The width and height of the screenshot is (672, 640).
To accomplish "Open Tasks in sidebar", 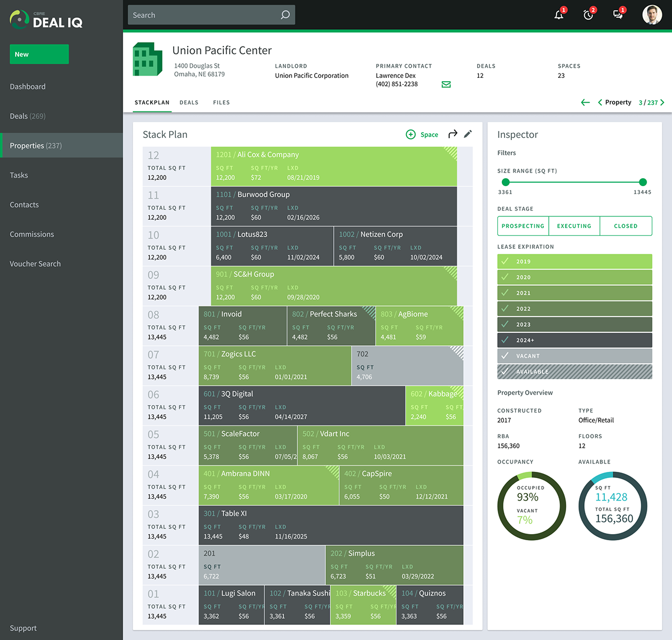I will click(x=18, y=175).
